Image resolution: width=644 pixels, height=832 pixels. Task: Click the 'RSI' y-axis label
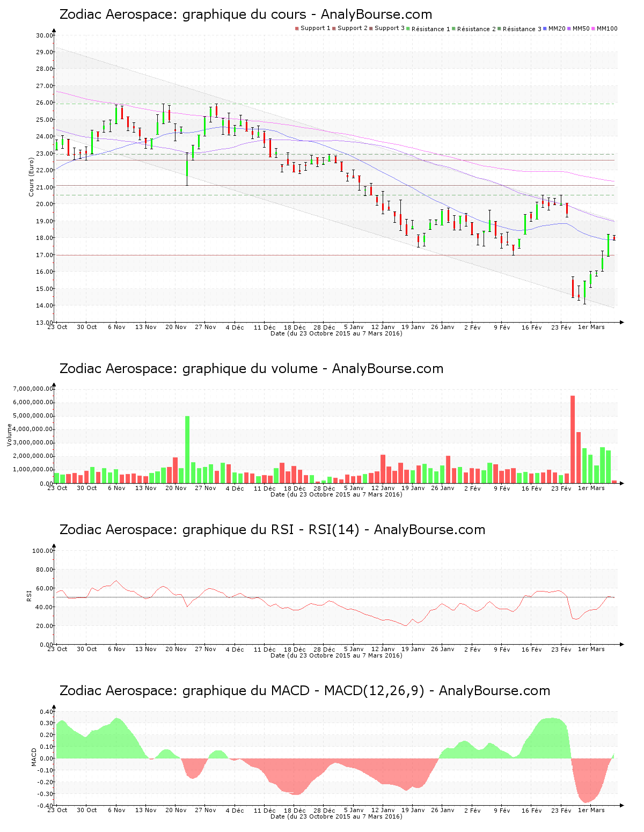(29, 595)
